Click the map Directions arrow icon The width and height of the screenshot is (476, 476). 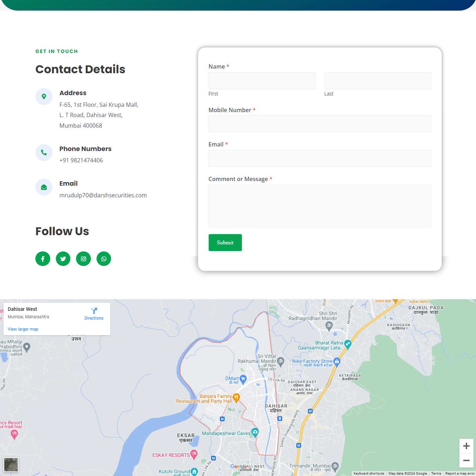pyautogui.click(x=94, y=311)
